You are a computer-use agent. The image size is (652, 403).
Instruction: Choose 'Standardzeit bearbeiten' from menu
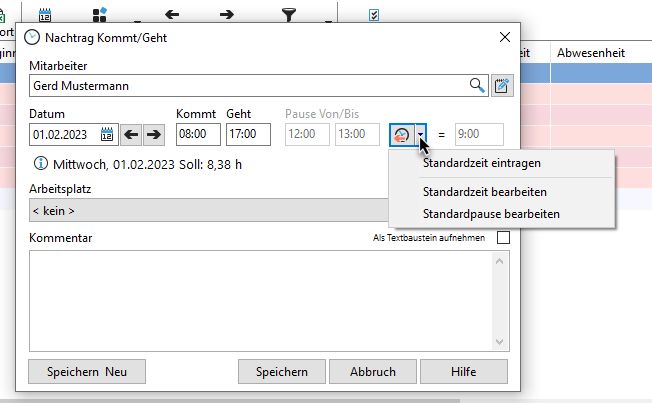tap(484, 191)
